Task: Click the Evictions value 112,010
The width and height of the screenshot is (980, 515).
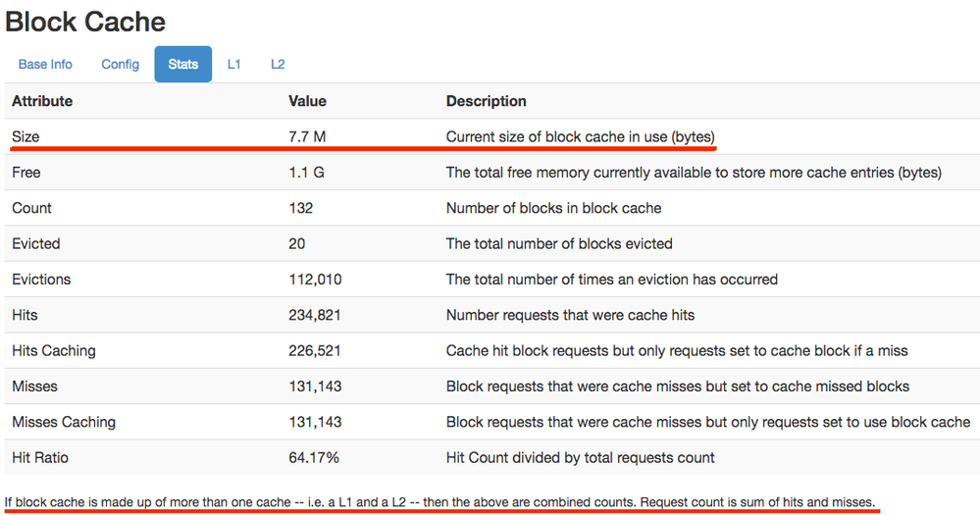Action: coord(314,280)
